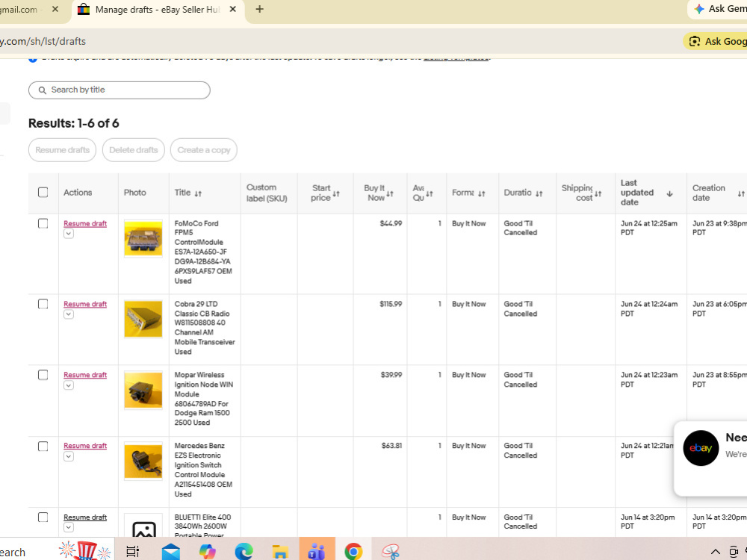Click the Ask Gemini sparkle icon
Viewport: 747px width, 560px height.
click(x=699, y=9)
